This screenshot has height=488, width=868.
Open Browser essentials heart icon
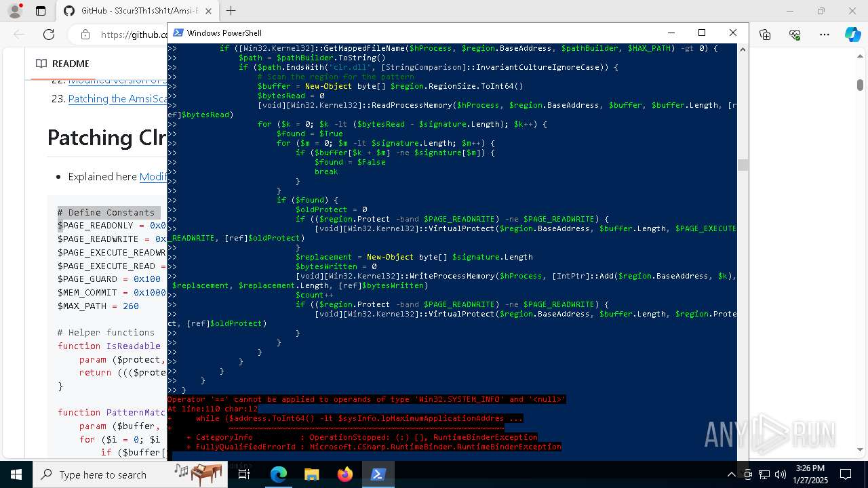click(x=795, y=35)
